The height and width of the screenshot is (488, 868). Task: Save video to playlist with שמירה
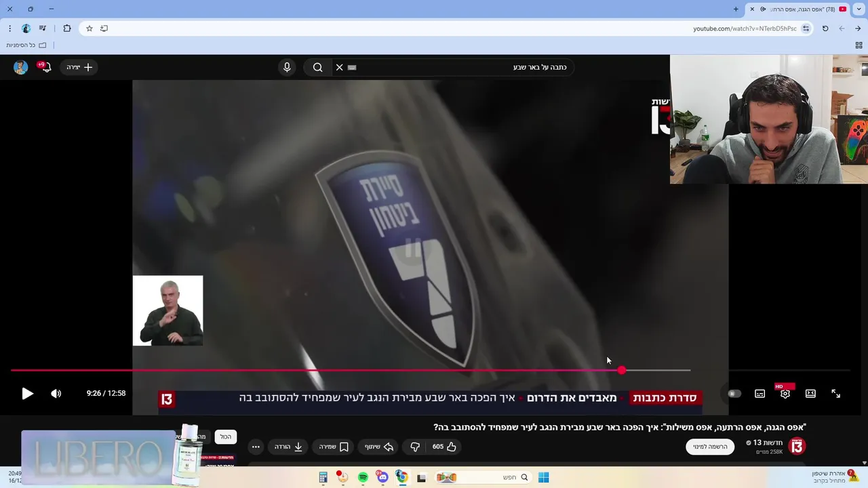(x=334, y=447)
